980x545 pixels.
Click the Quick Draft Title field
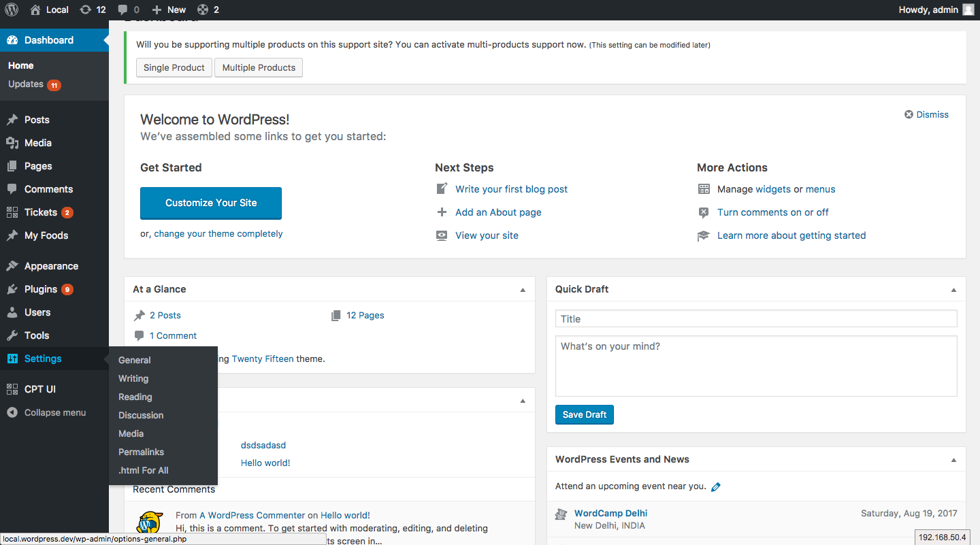[x=755, y=318]
